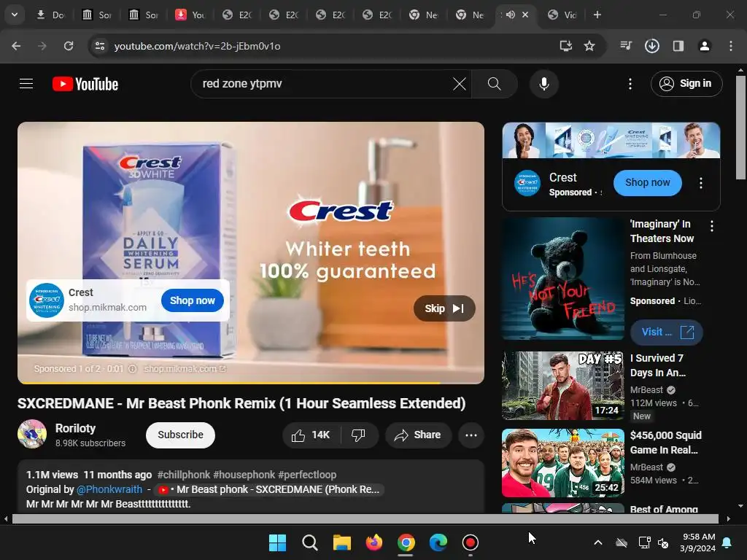
Task: Like the video (14K)
Action: (x=311, y=435)
